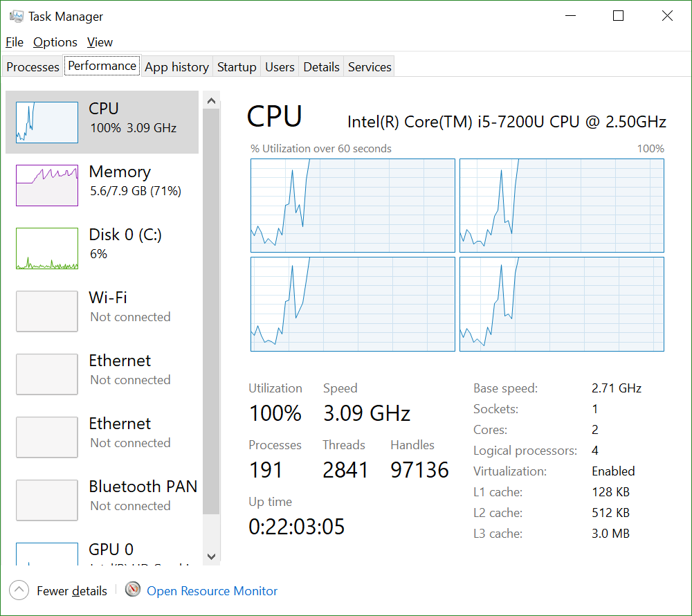
Task: Click the 100% utilization value
Action: click(275, 413)
